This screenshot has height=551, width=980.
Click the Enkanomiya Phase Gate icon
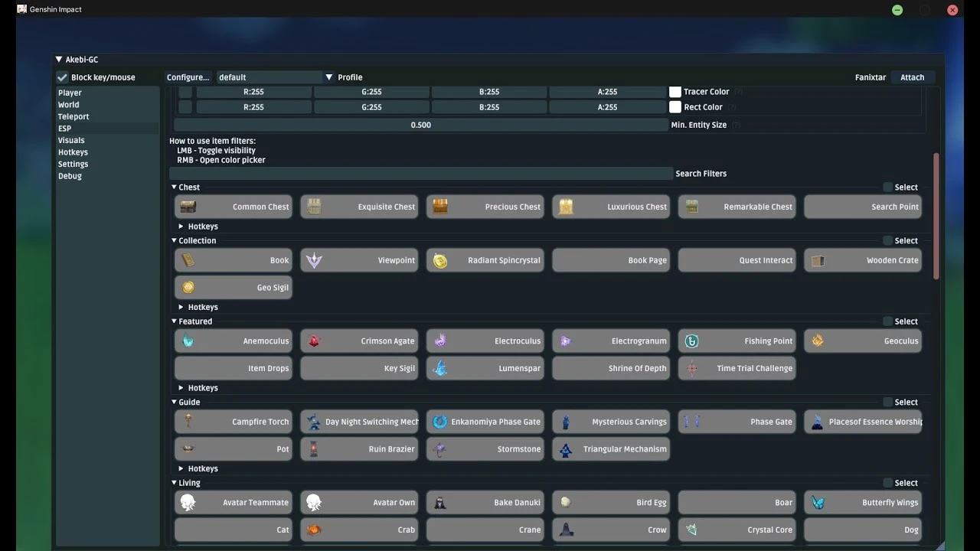pyautogui.click(x=439, y=422)
